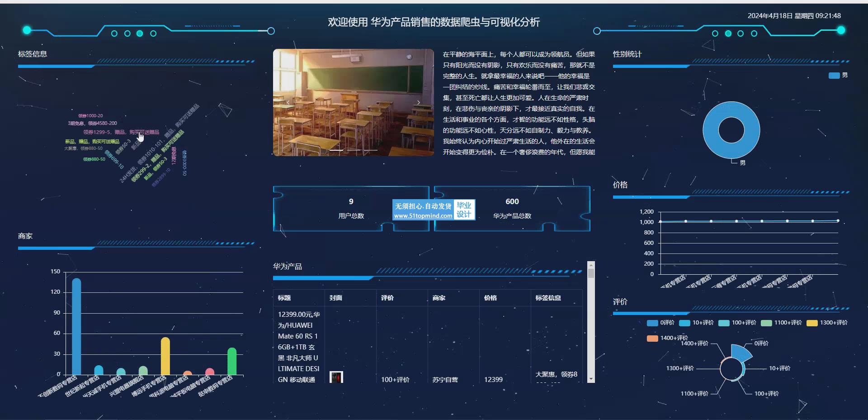The height and width of the screenshot is (420, 868).
Task: Click the 性别统计 panel heading
Action: coord(627,54)
